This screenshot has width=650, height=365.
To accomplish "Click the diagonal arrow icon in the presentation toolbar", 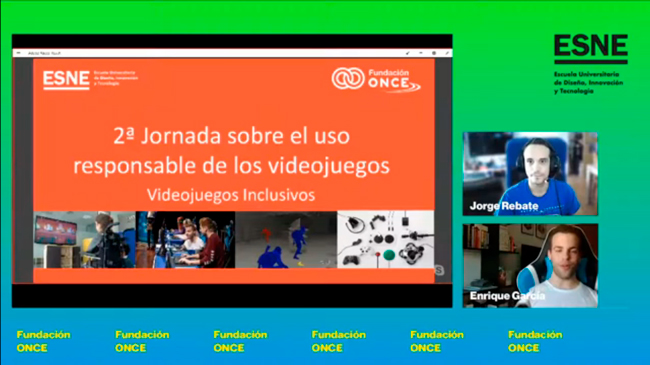I will (x=447, y=53).
